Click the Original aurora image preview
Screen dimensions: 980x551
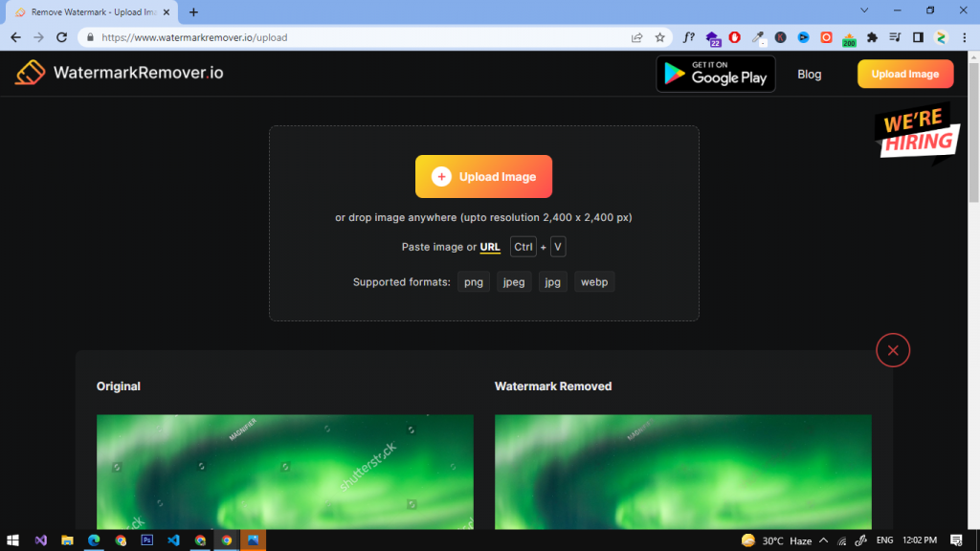(285, 472)
